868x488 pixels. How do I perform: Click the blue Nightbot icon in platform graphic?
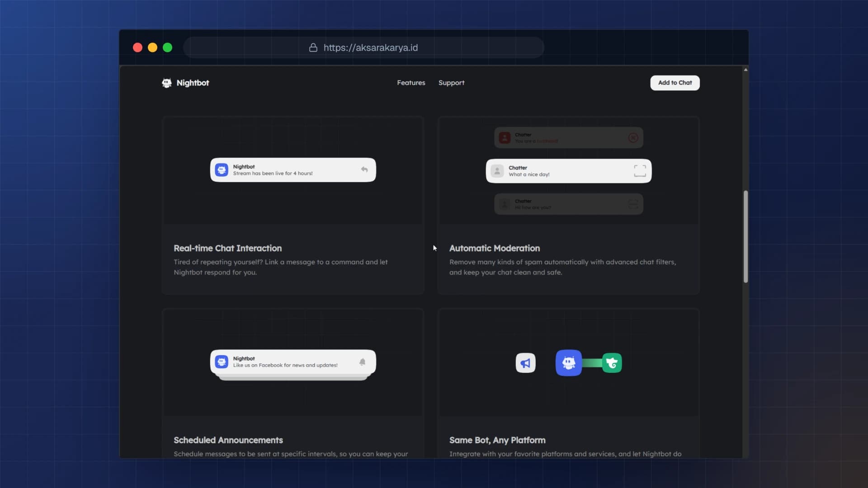coord(569,363)
